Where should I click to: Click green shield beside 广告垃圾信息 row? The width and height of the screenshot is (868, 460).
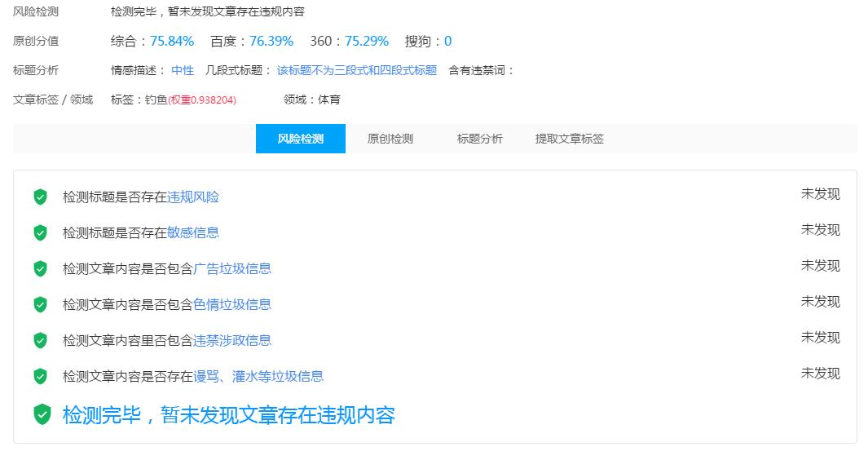(41, 269)
